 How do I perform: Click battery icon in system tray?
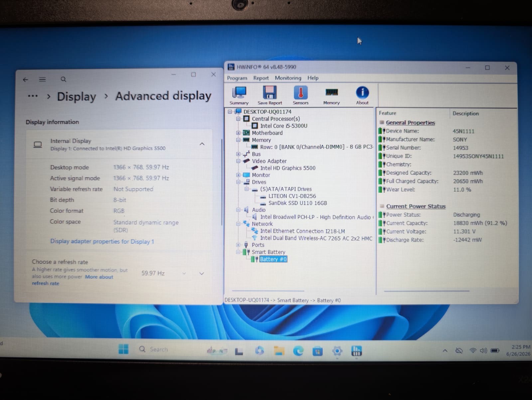pyautogui.click(x=495, y=350)
